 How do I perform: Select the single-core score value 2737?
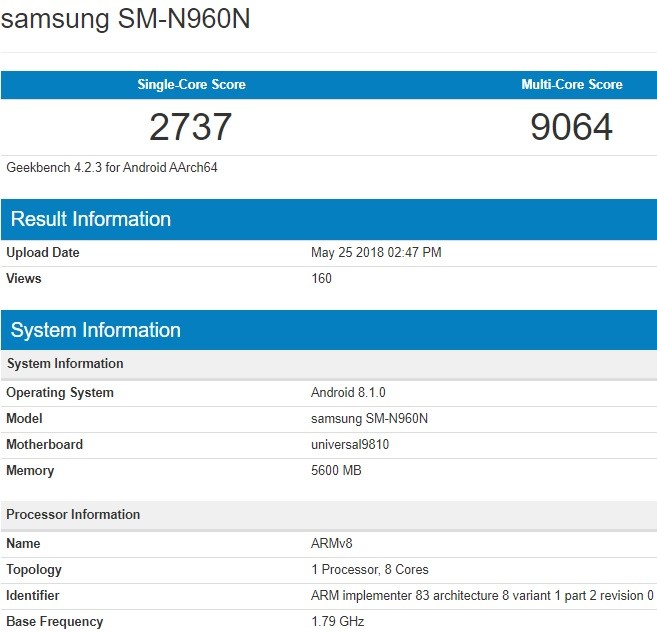point(191,127)
